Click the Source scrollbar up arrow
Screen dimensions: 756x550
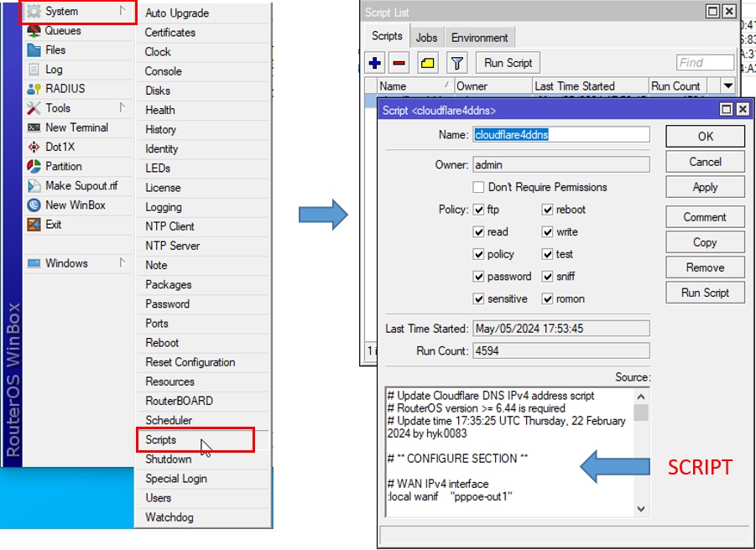(x=641, y=397)
